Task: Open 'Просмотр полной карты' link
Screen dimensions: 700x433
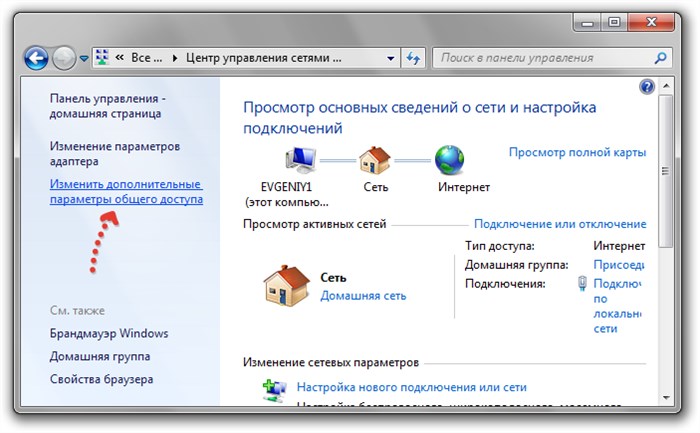Action: [x=577, y=152]
